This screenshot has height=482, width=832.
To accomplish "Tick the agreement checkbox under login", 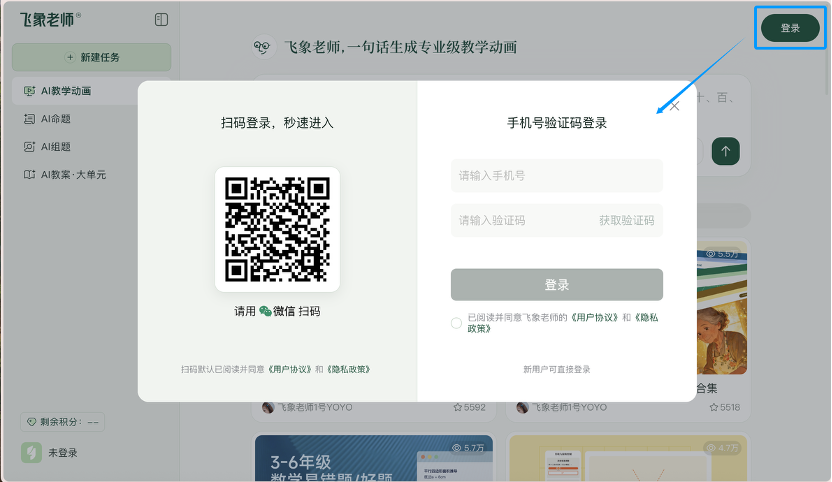I will tap(456, 323).
